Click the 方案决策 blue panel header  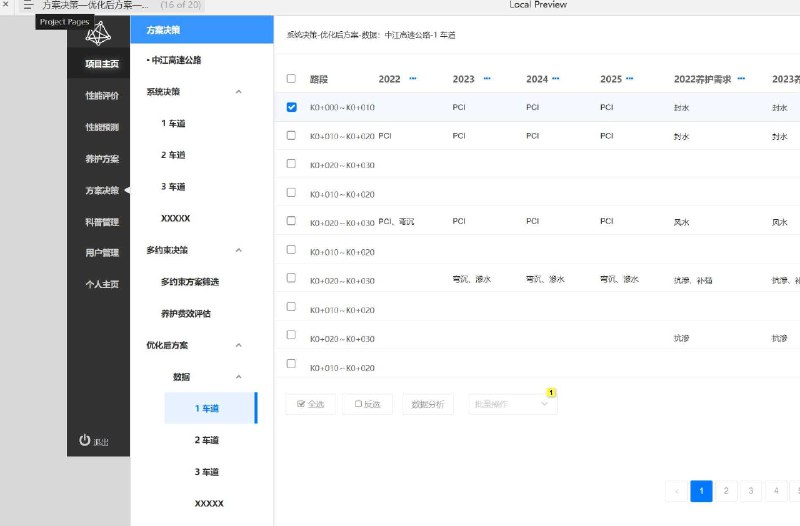(202, 30)
